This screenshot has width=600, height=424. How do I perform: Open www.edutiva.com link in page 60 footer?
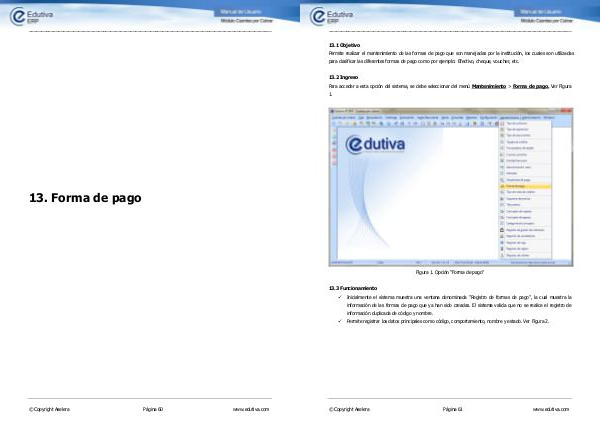251,410
